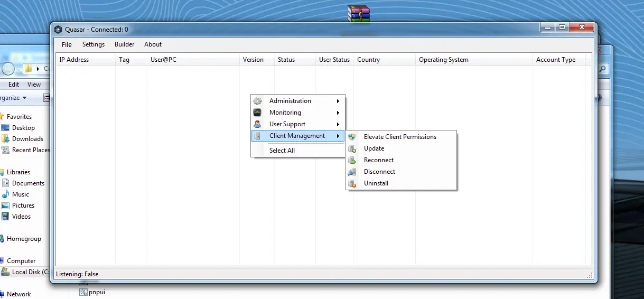Viewport: 644px width, 299px height.
Task: Click the shield icon for Elevate Client Permissions
Action: (352, 137)
